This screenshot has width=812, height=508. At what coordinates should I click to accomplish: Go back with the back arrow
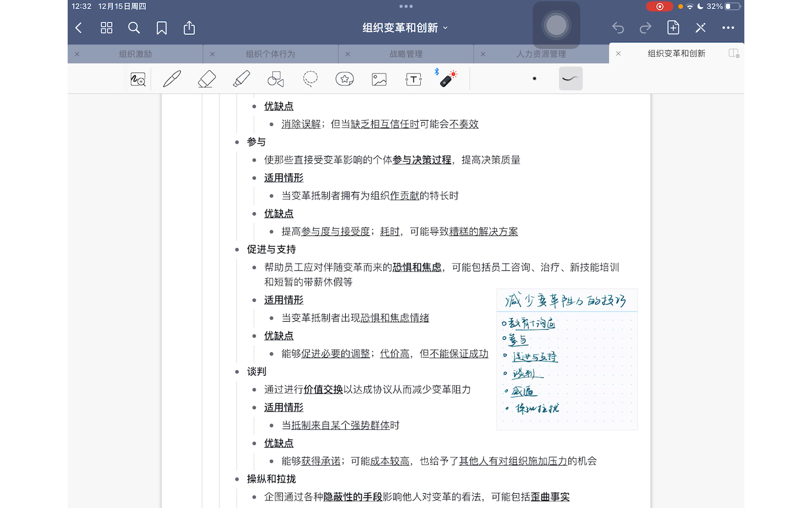(x=79, y=28)
